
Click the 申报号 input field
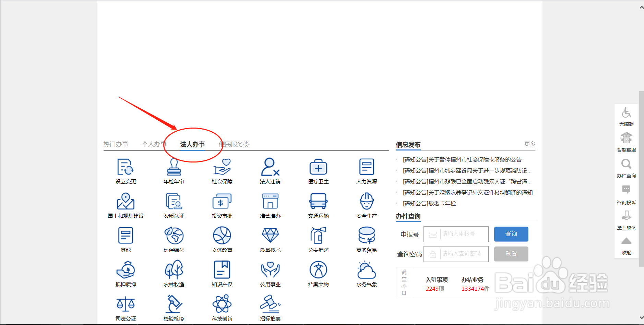456,234
